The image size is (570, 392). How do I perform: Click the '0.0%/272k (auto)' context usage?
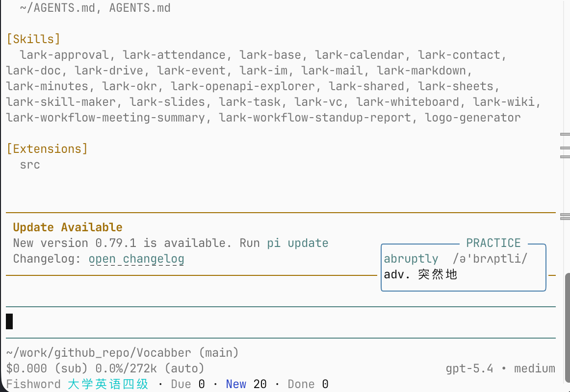coord(150,368)
